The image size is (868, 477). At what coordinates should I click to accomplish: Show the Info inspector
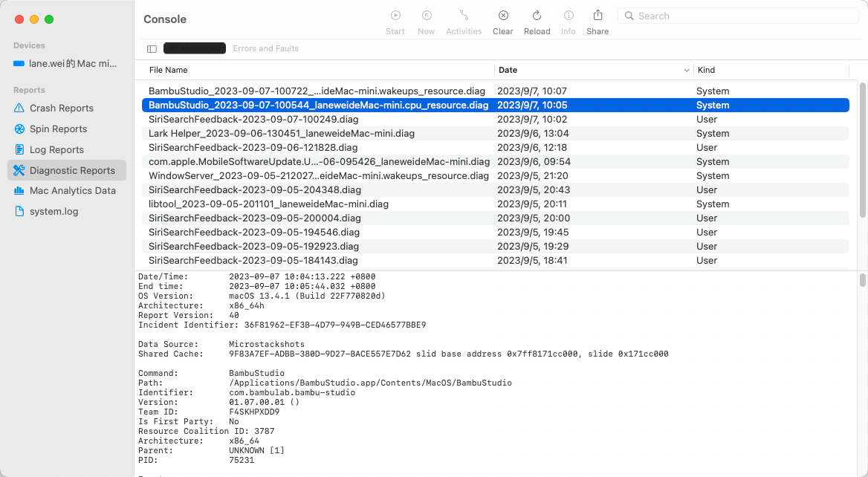click(569, 16)
